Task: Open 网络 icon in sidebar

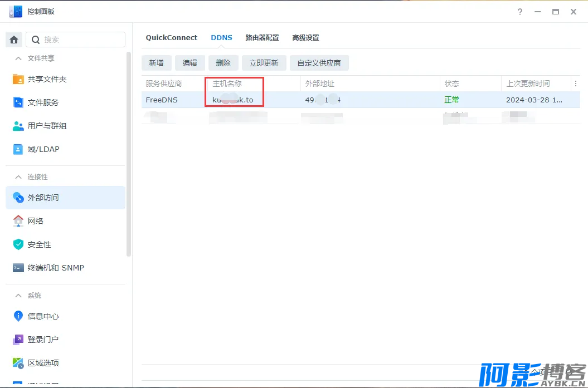Action: (x=18, y=221)
